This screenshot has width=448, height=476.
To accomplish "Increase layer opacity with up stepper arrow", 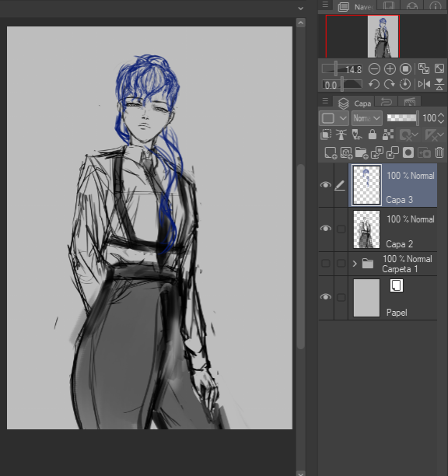I will [441, 115].
